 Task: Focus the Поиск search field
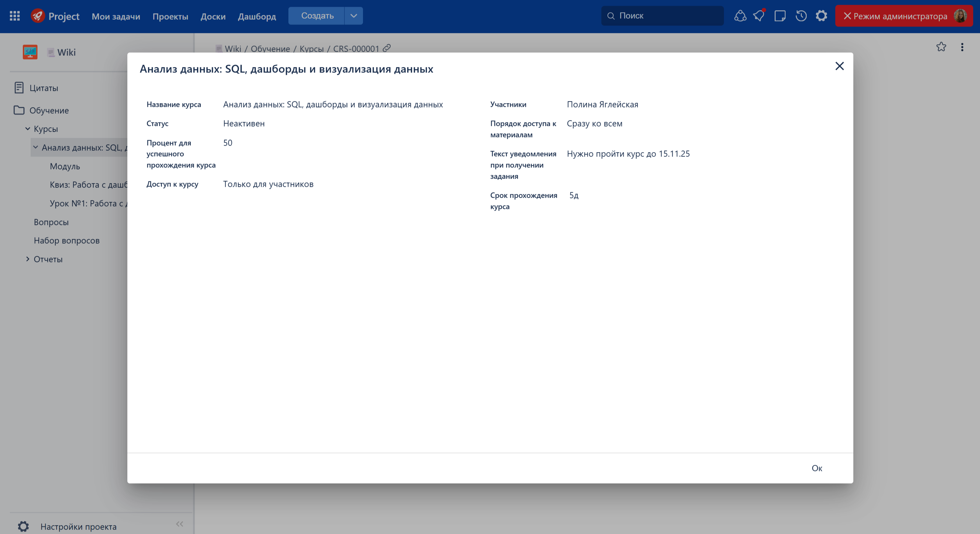(662, 16)
